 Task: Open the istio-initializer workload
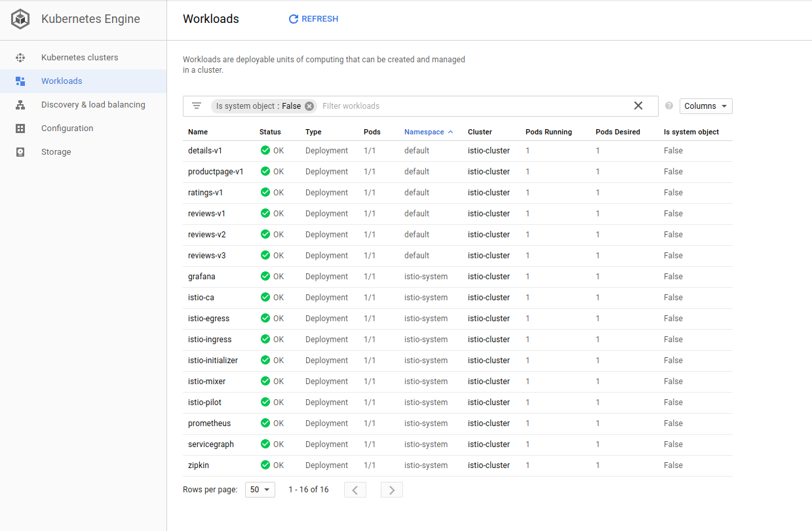(x=213, y=361)
